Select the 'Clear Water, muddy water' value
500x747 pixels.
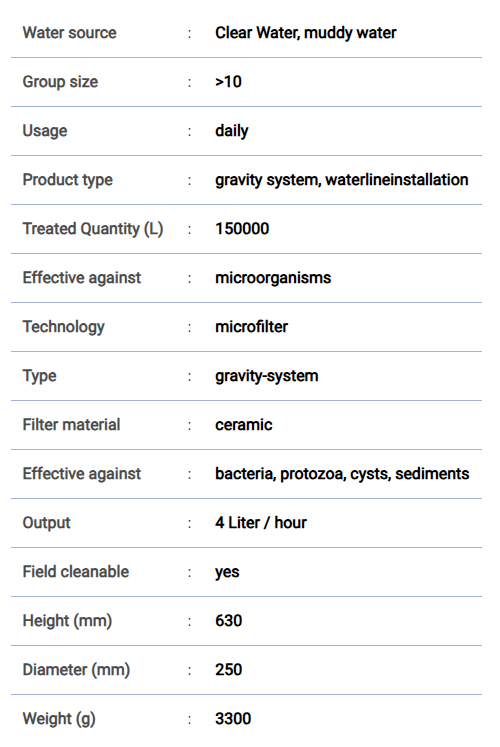[x=305, y=32]
